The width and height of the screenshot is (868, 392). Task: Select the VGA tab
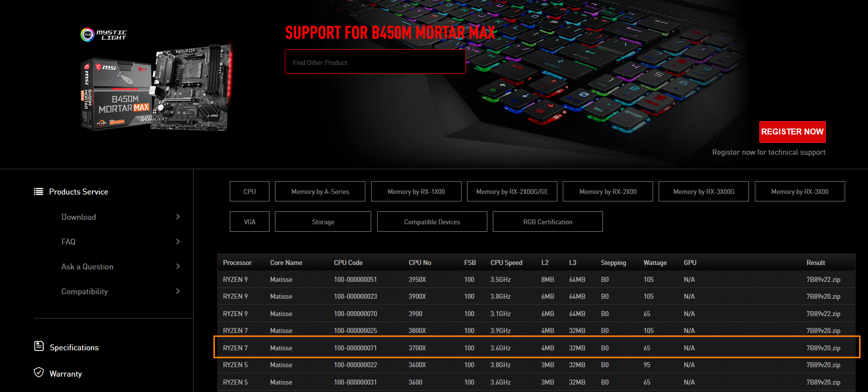click(250, 222)
